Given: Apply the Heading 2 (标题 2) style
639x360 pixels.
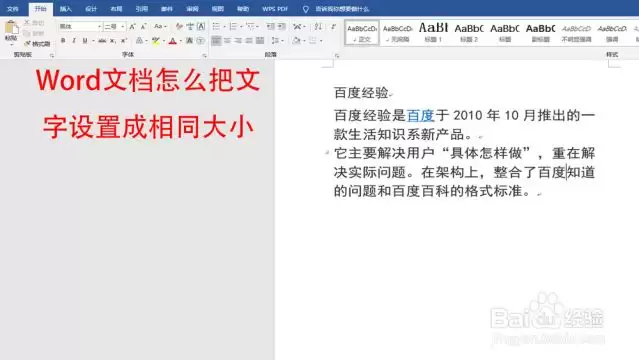Looking at the screenshot, I should tap(469, 33).
